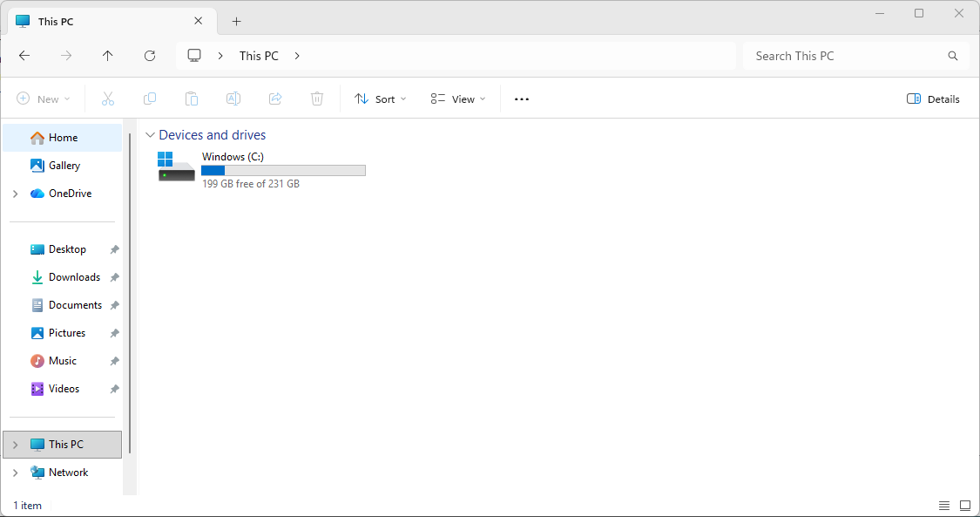Switch to large thumbnails view in status bar
980x517 pixels.
pos(965,506)
